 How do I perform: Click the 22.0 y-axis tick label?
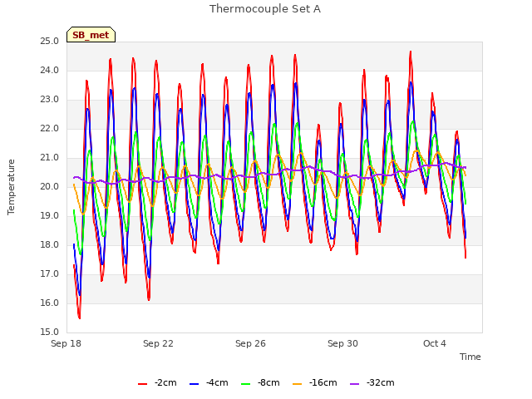(x=50, y=129)
